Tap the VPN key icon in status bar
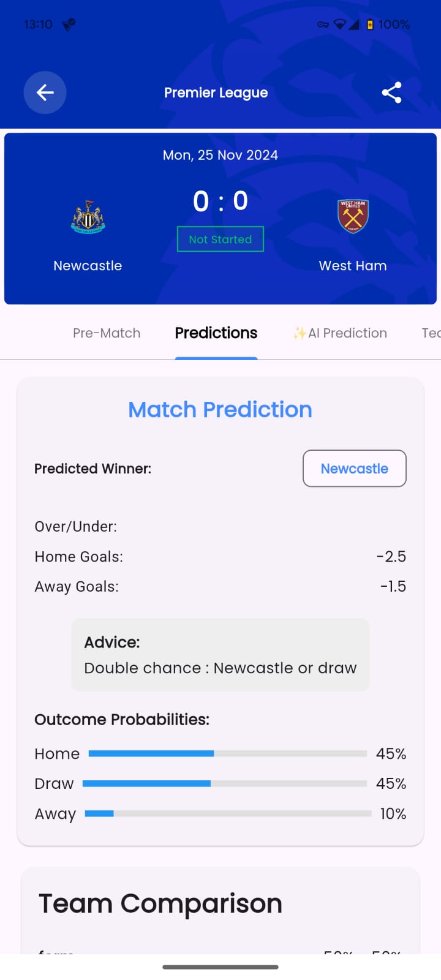441x980 pixels. click(x=323, y=24)
